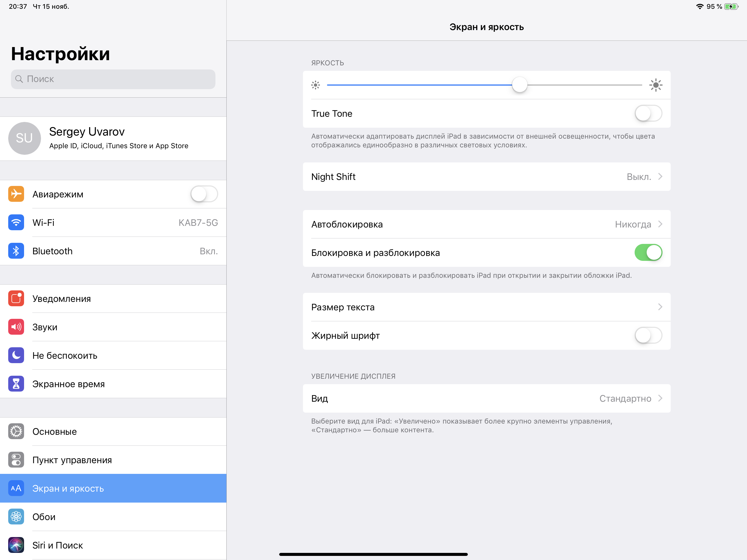Tap the red Уведомления notifications icon
Image resolution: width=747 pixels, height=560 pixels.
pyautogui.click(x=16, y=298)
